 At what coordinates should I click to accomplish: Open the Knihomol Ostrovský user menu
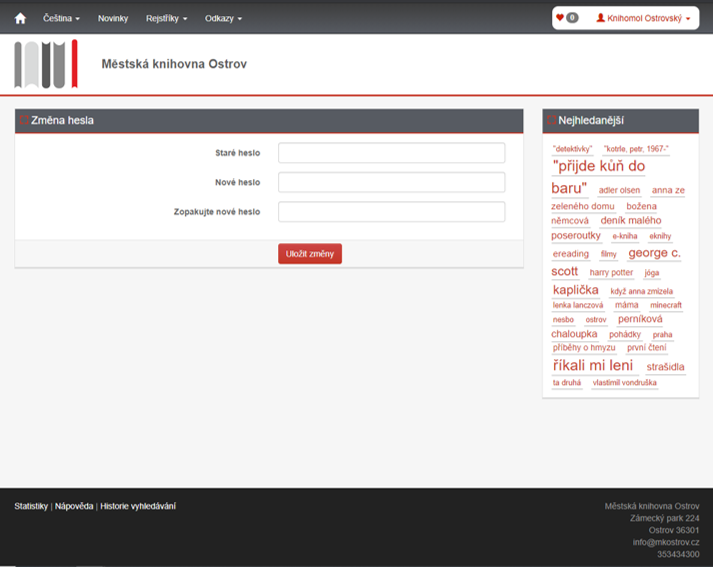[x=643, y=18]
